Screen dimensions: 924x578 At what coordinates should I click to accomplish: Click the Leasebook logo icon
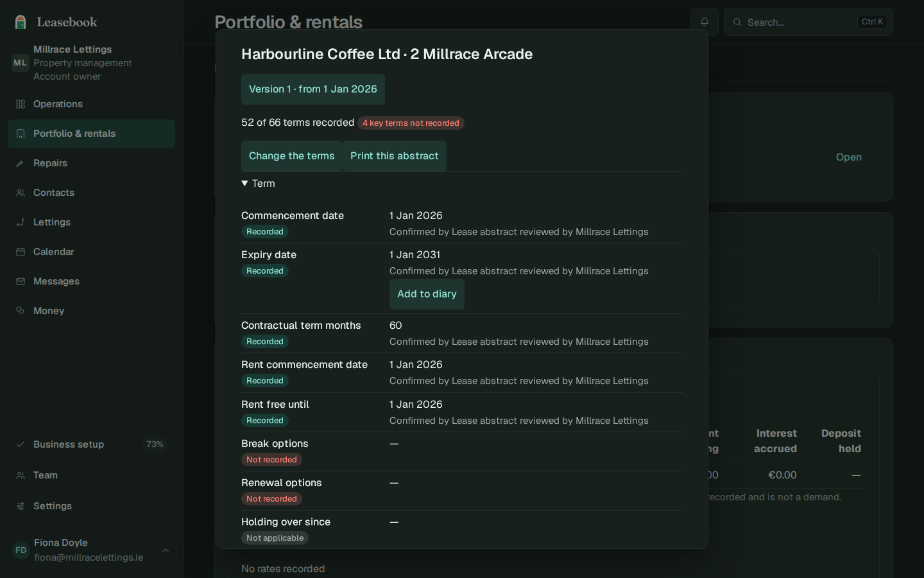pyautogui.click(x=21, y=22)
